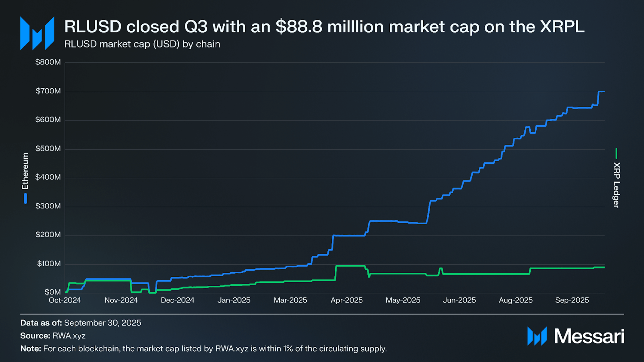The height and width of the screenshot is (362, 644).
Task: Click the Jan-2025 x-axis label
Action: point(234,300)
